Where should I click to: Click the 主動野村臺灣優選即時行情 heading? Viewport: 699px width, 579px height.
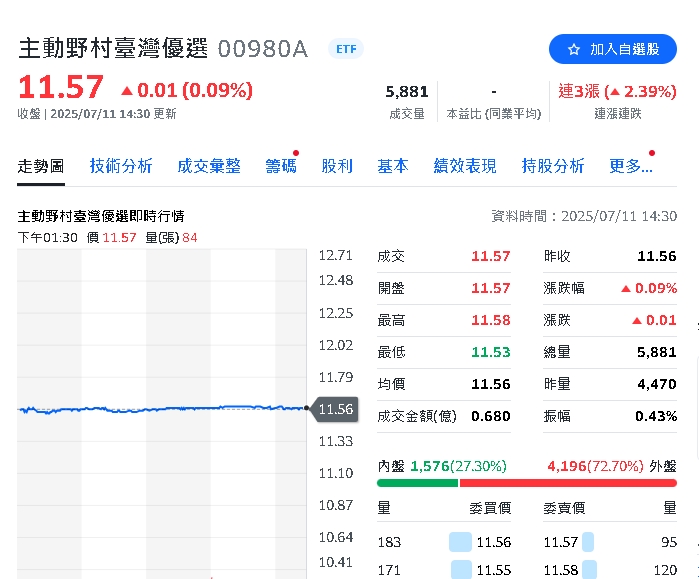coord(101,216)
